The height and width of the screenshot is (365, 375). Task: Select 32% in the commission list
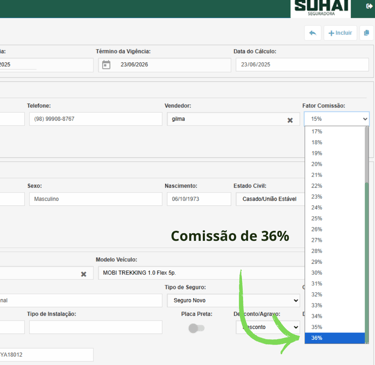coord(335,294)
